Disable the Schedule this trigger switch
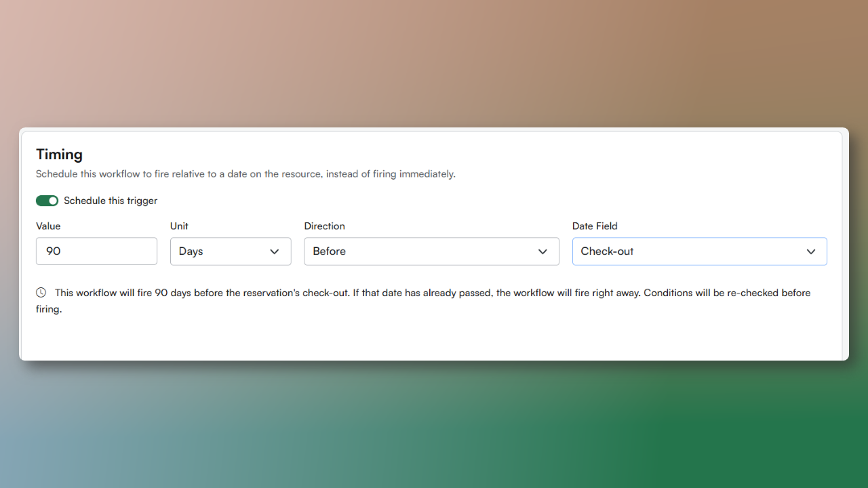This screenshot has height=488, width=868. 47,201
